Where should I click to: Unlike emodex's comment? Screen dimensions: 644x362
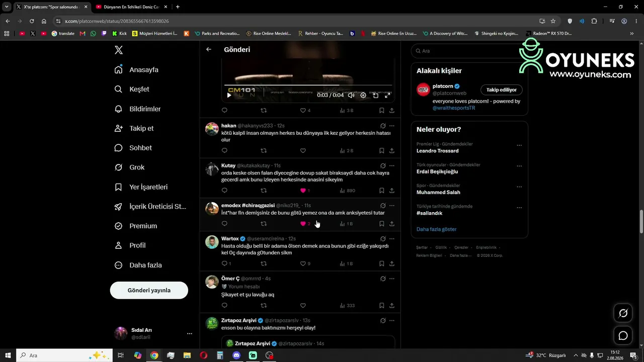click(x=303, y=224)
